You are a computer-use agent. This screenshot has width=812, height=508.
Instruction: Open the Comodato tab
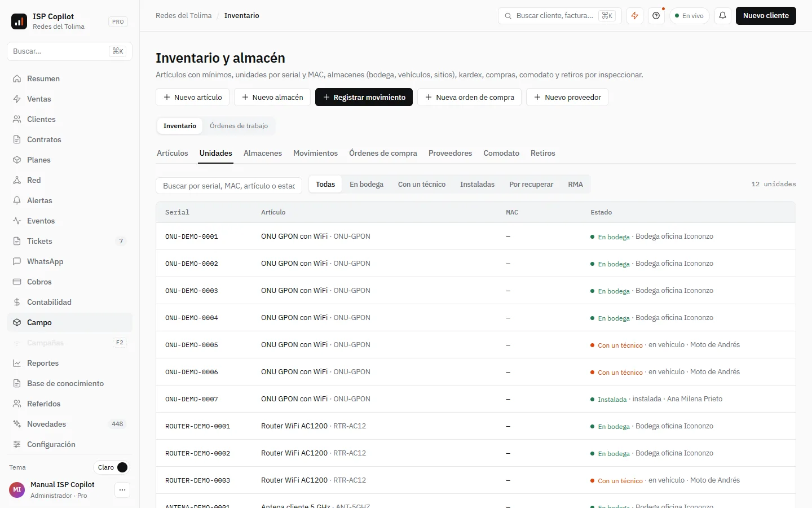point(501,153)
